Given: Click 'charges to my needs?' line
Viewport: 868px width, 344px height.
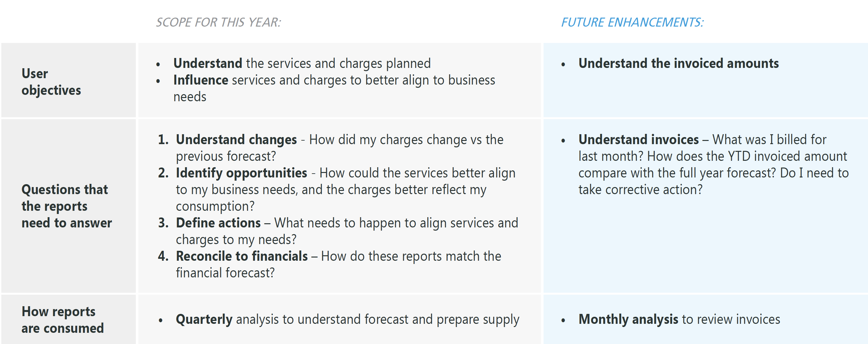Looking at the screenshot, I should (x=236, y=240).
